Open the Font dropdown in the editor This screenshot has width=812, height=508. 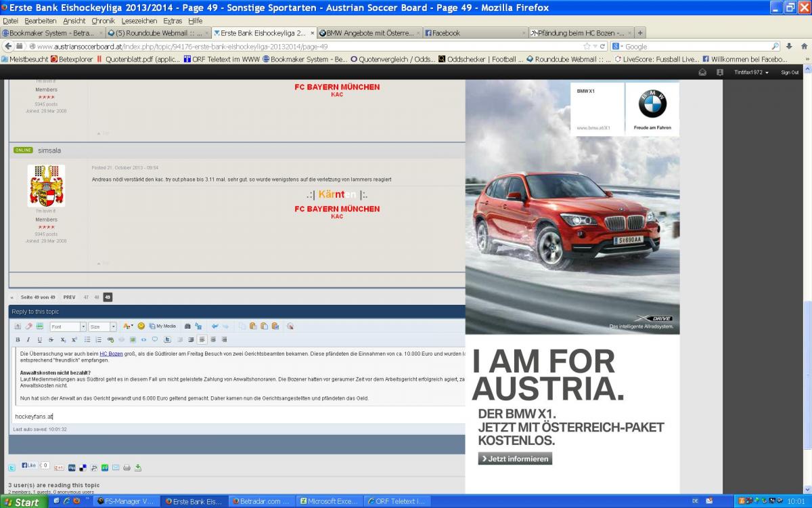[68, 326]
